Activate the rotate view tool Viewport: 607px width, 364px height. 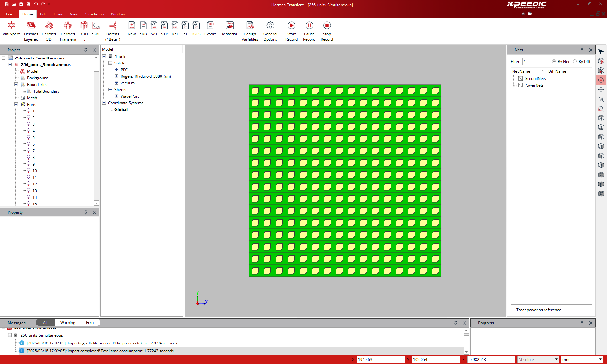601,80
